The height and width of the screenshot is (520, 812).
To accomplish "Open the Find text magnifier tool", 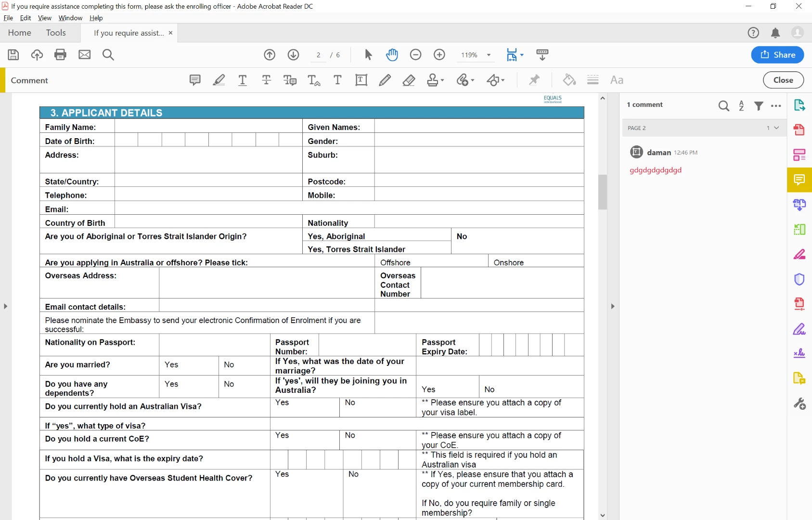I will 108,55.
